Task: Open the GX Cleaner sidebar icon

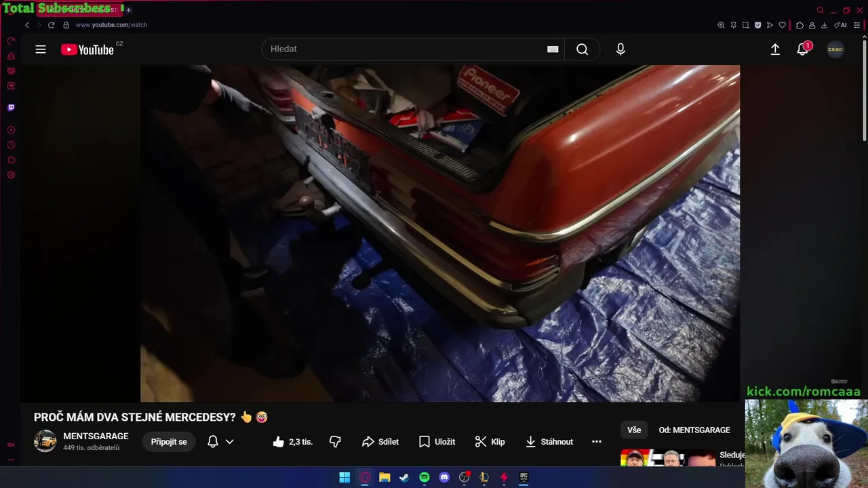Action: coord(11,56)
